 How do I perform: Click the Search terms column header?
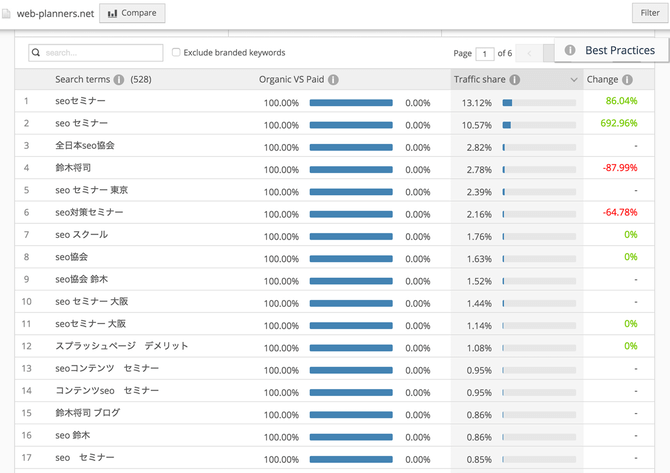[82, 80]
